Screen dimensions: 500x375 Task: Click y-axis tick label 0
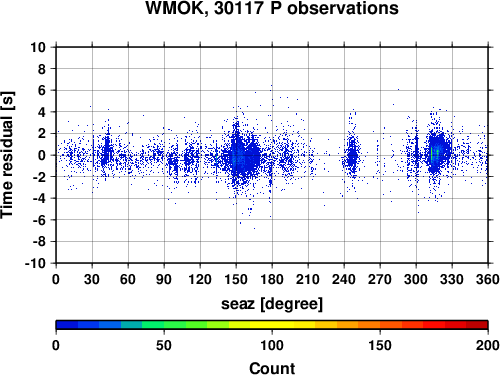[42, 155]
